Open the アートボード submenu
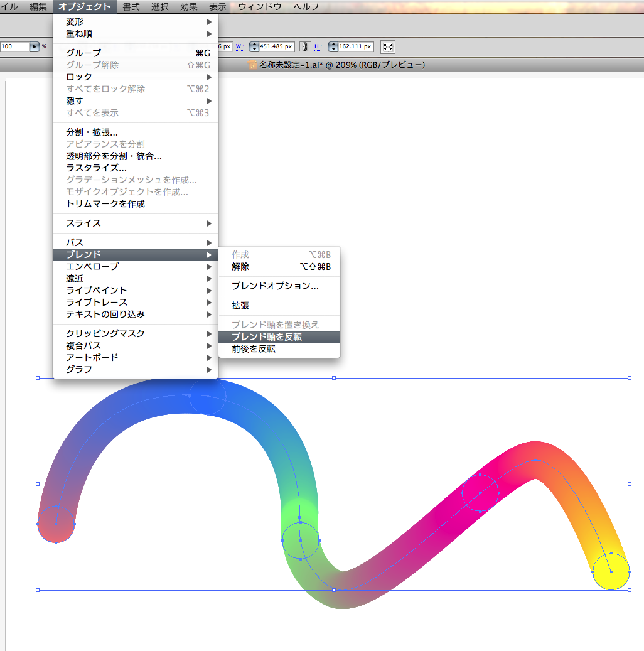Image resolution: width=644 pixels, height=651 pixels. click(x=136, y=357)
